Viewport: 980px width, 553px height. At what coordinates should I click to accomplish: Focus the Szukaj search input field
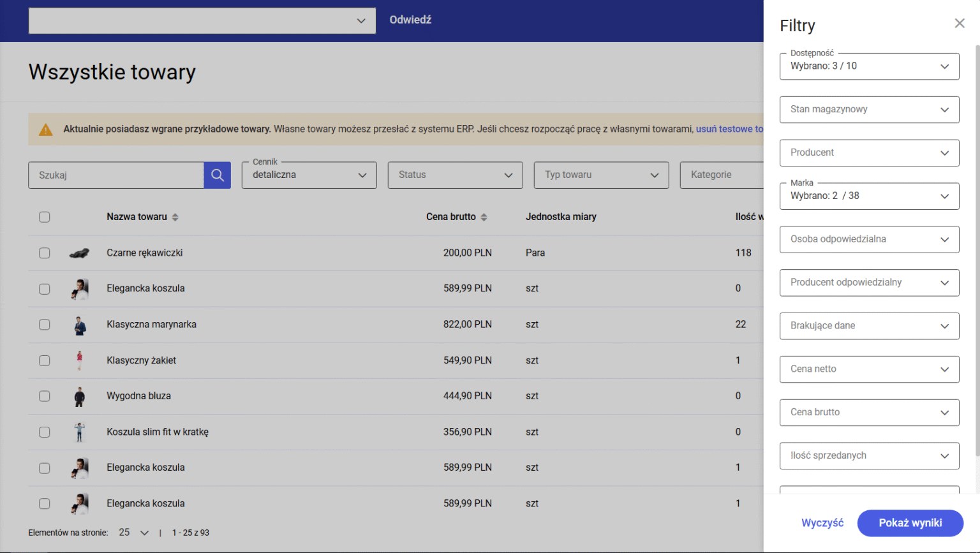pyautogui.click(x=116, y=175)
